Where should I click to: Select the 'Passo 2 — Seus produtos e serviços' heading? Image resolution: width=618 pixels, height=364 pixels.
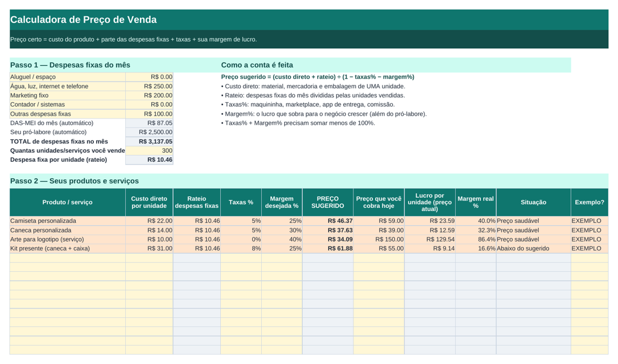click(75, 181)
